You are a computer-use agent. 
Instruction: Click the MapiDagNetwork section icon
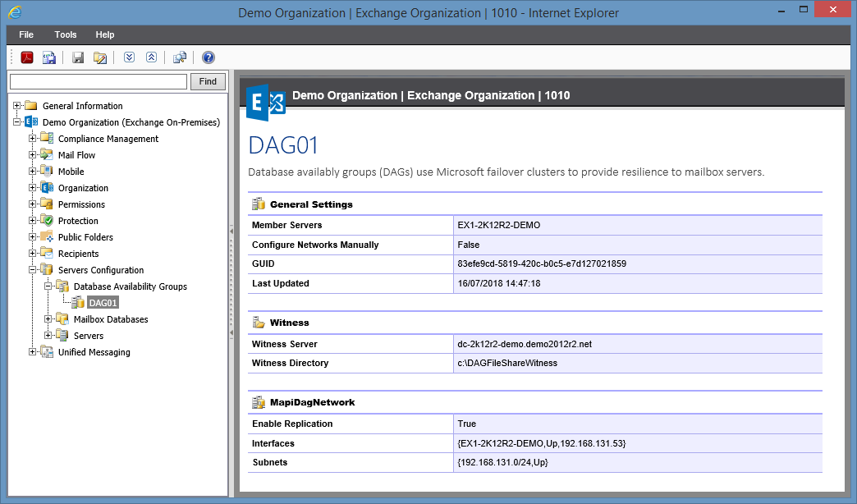[x=259, y=402]
